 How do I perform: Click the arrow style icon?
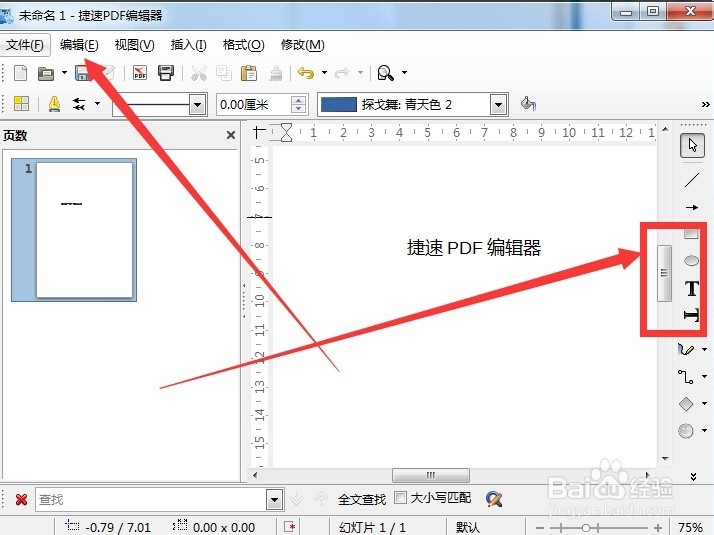79,104
